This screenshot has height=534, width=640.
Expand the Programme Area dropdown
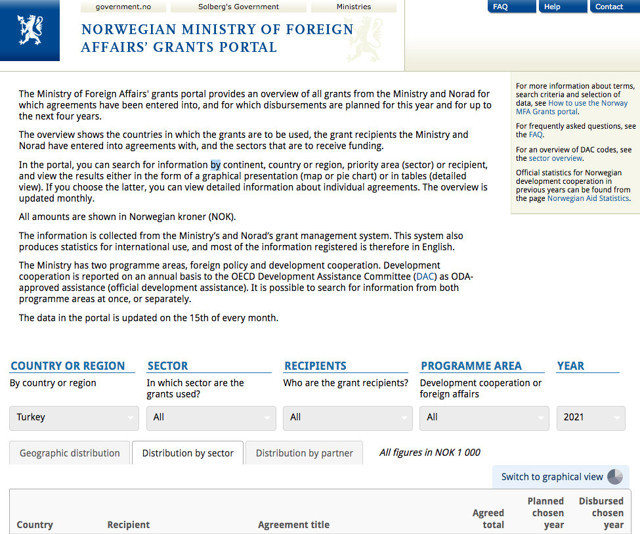(x=484, y=417)
